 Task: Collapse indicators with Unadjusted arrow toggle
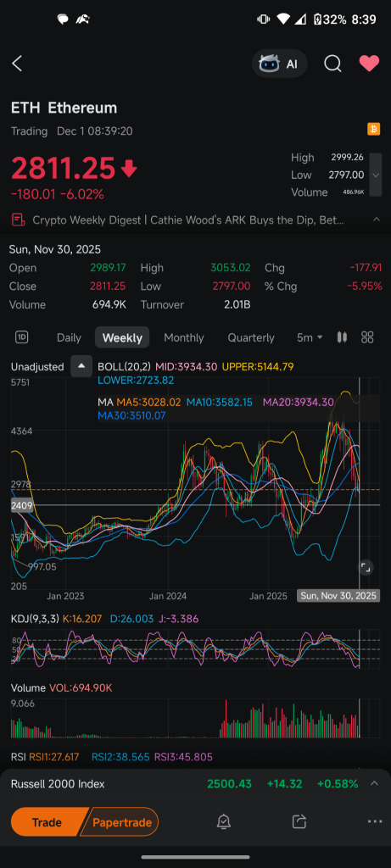[x=81, y=366]
